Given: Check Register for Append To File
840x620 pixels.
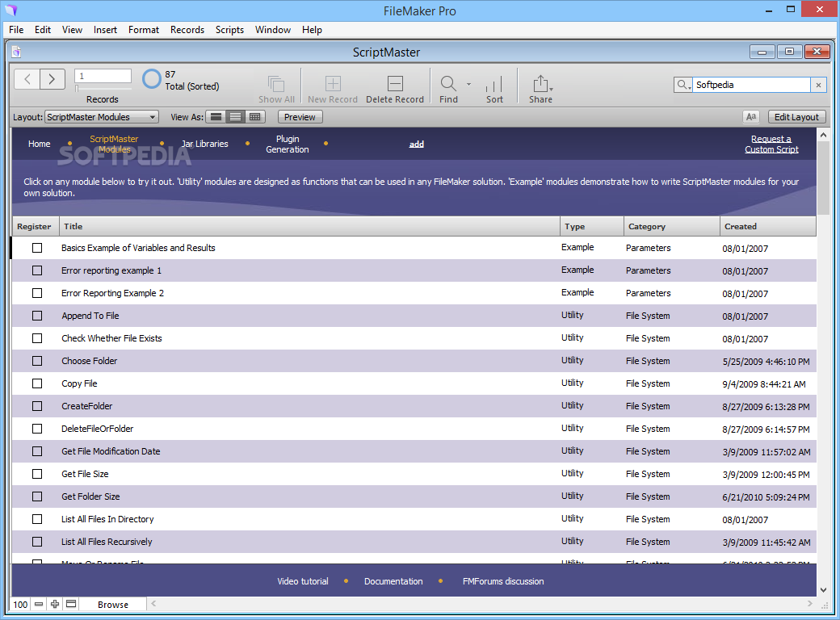Looking at the screenshot, I should 37,316.
